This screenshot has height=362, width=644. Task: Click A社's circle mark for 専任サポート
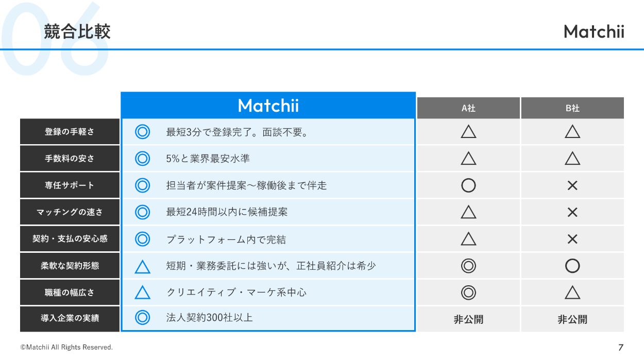pyautogui.click(x=468, y=185)
